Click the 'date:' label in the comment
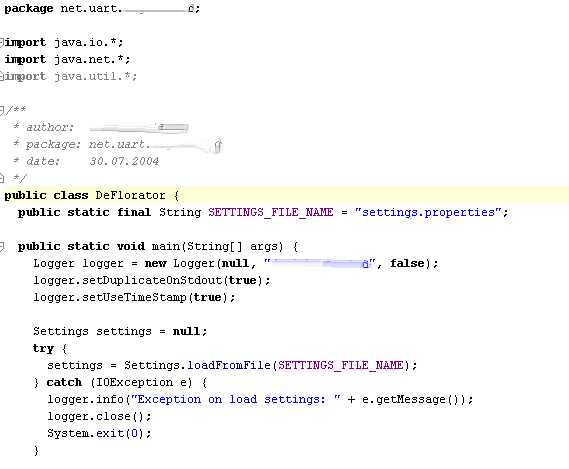Screen dimensions: 569x469 43,161
